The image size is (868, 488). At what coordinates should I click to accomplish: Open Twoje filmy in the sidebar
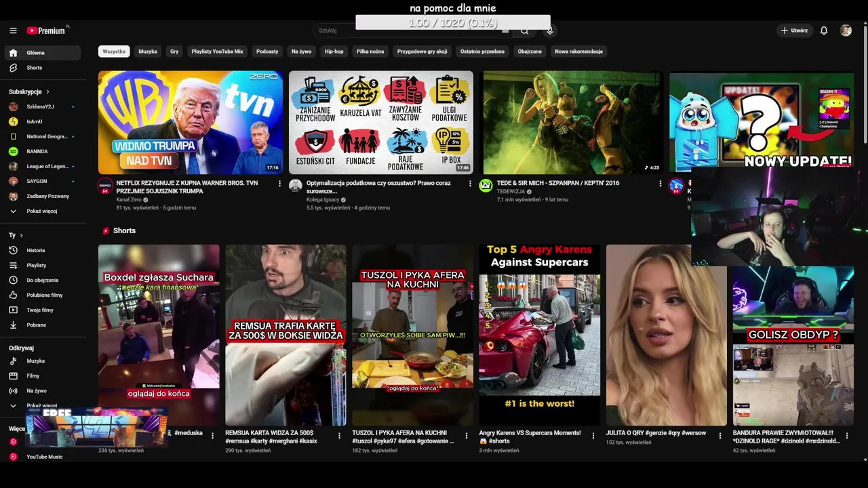point(43,310)
